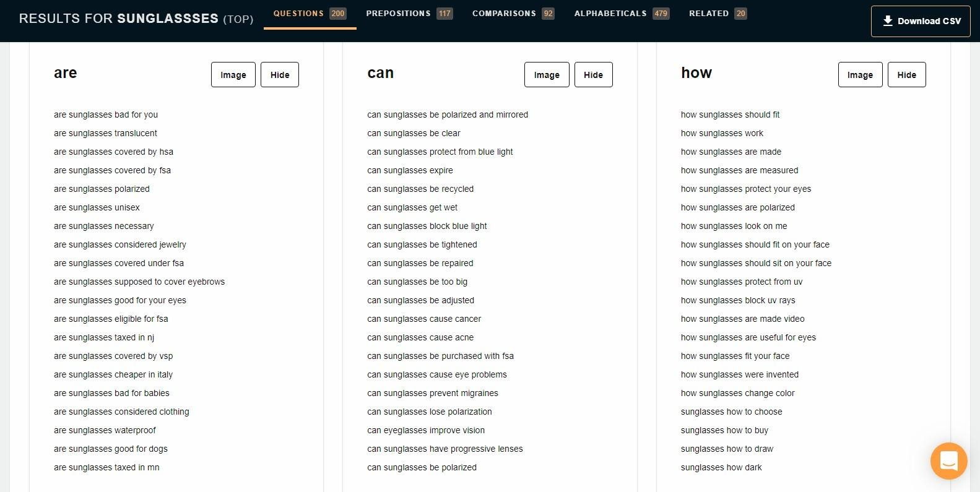Open 'are sunglasses bad for you' result

106,114
